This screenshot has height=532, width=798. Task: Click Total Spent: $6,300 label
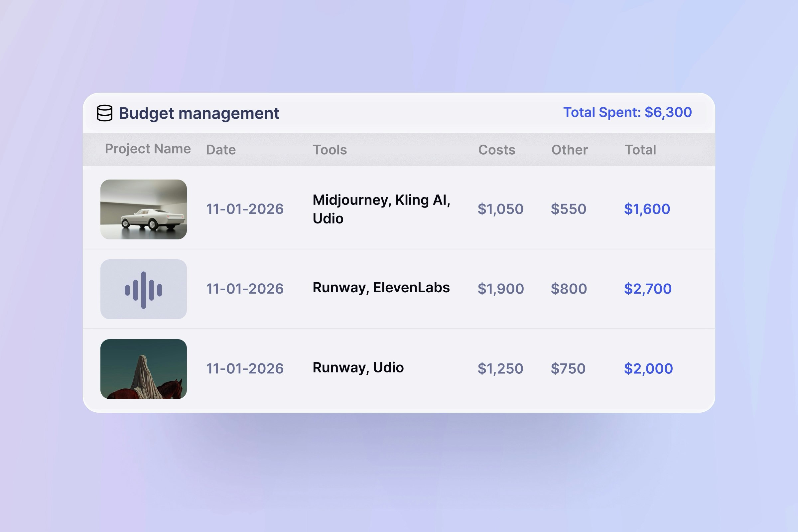pyautogui.click(x=627, y=112)
